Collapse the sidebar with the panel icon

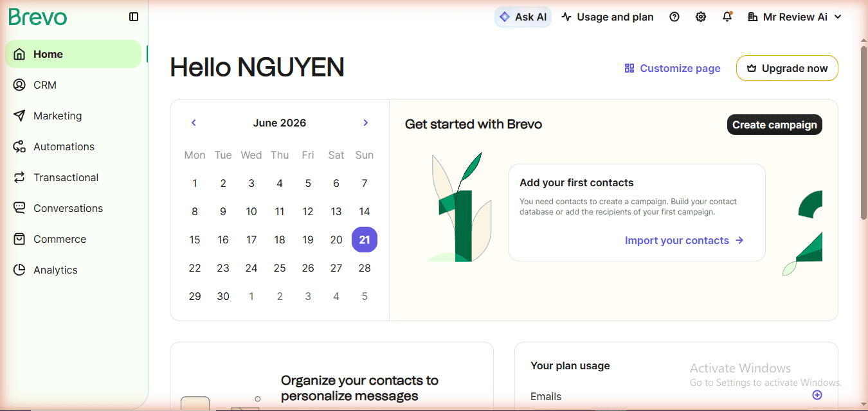pos(134,17)
